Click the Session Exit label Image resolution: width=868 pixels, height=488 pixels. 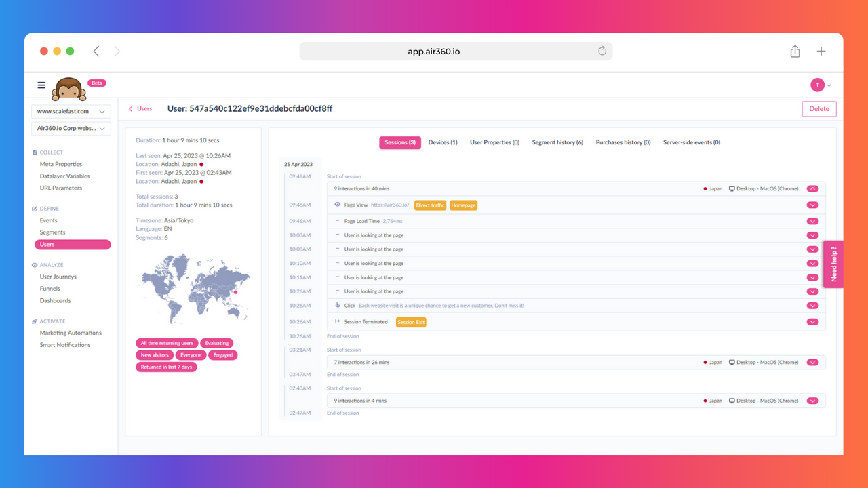click(x=411, y=322)
